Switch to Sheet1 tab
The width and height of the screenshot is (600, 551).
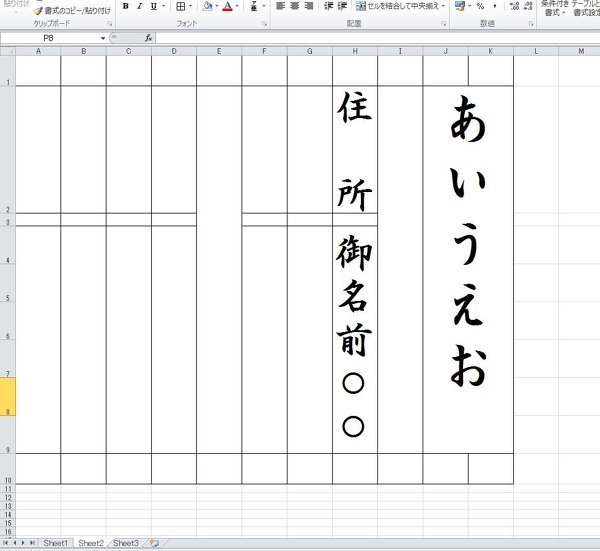point(55,543)
